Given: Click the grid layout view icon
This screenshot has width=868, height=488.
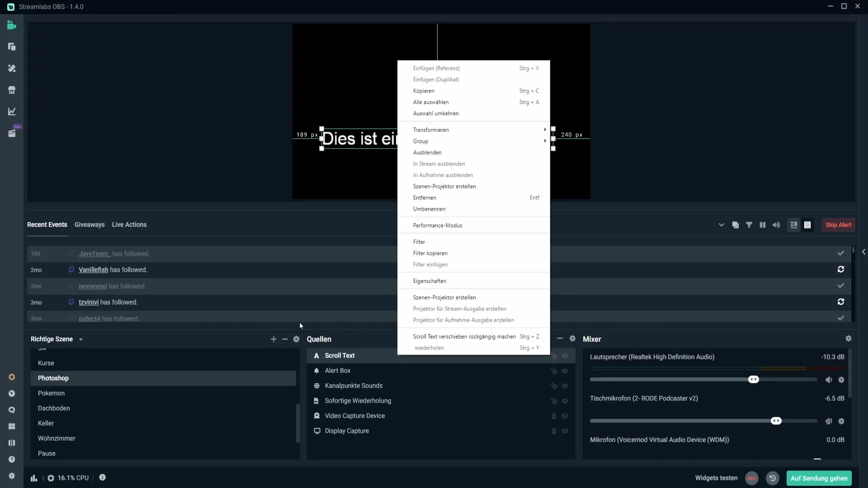Looking at the screenshot, I should click(x=793, y=225).
